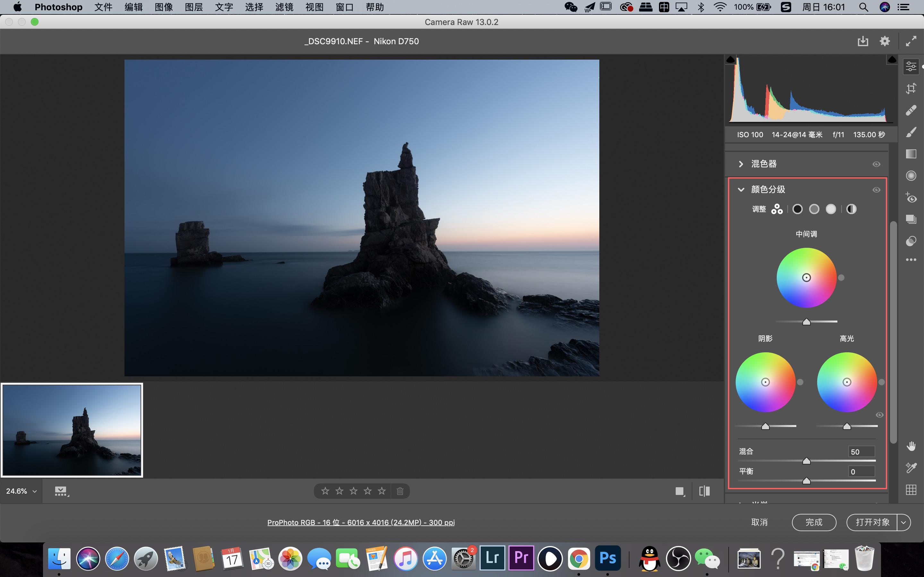Open 调整 options dropdown
Screen dimensions: 924x577
coord(776,209)
